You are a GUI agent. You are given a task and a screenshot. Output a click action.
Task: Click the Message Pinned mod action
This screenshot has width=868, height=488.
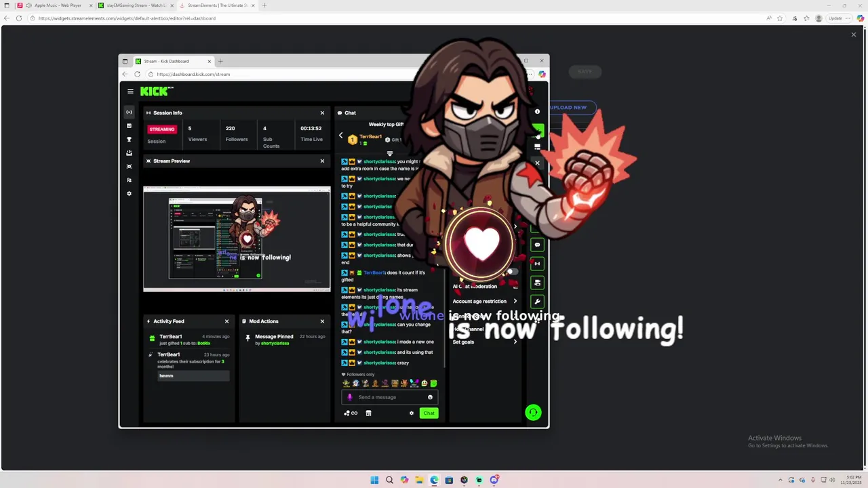[x=274, y=337]
